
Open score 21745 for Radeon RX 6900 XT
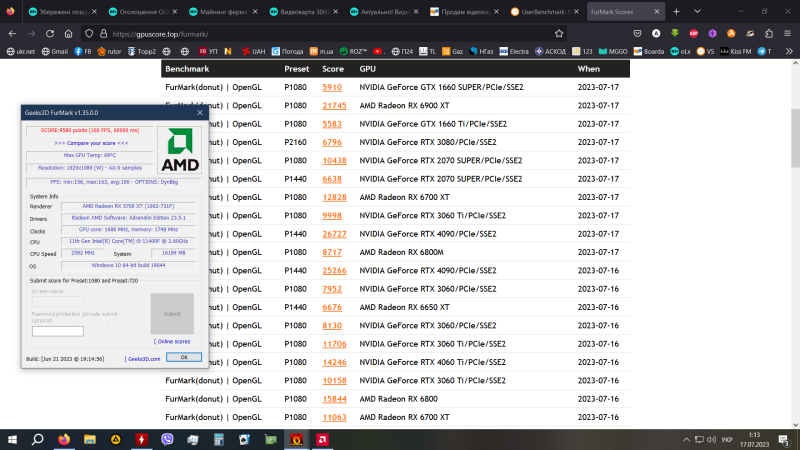tap(334, 105)
